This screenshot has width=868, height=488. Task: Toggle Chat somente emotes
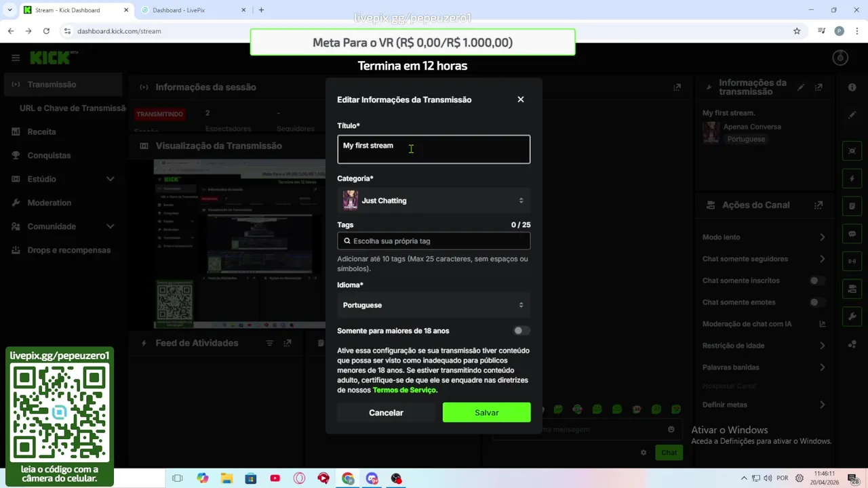click(x=817, y=302)
